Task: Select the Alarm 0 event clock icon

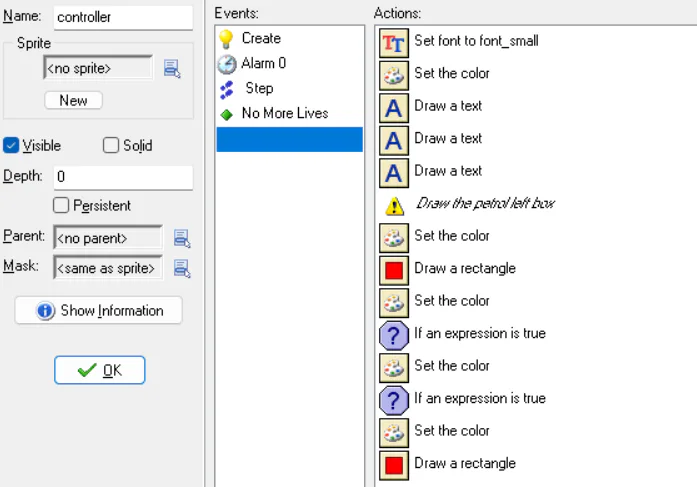Action: coord(227,64)
